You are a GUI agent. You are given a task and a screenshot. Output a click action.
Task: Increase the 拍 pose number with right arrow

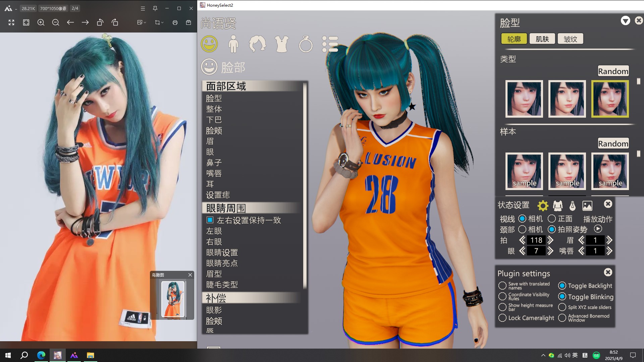550,240
